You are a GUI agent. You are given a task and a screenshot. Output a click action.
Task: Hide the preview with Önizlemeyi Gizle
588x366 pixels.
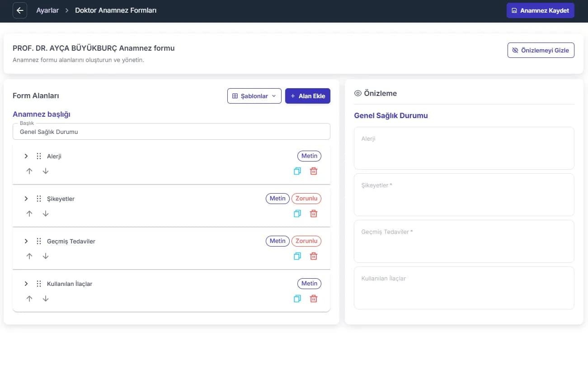[x=541, y=50]
